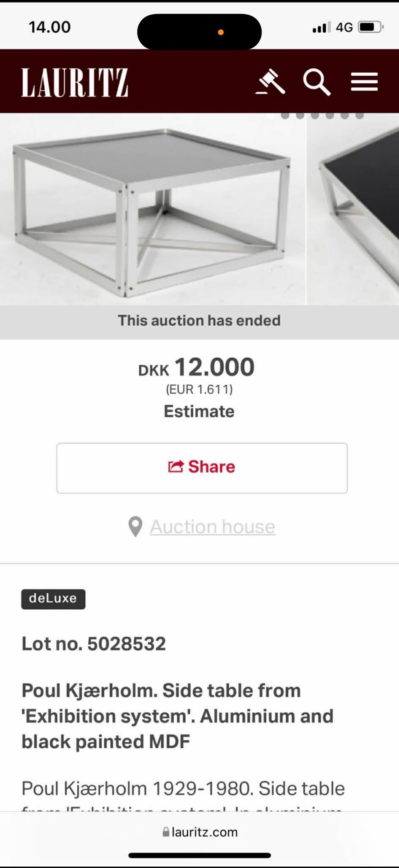Select the second image carousel dot
This screenshot has height=868, width=399.
pos(285,115)
